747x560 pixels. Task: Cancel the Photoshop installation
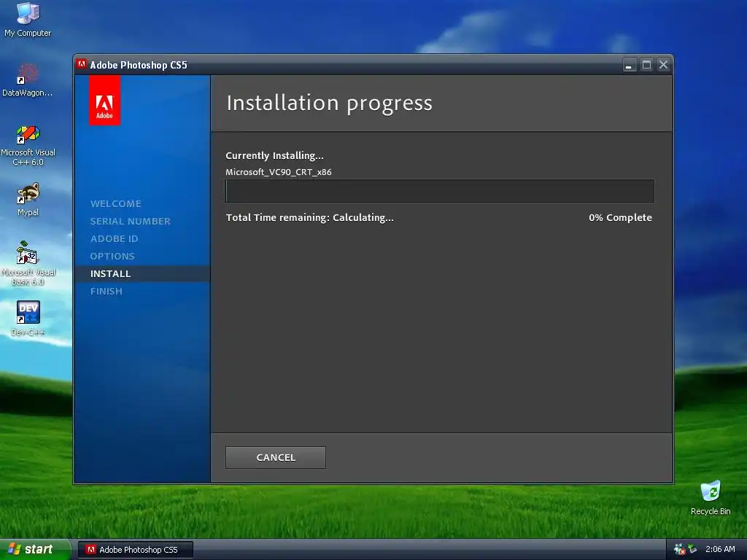click(276, 457)
